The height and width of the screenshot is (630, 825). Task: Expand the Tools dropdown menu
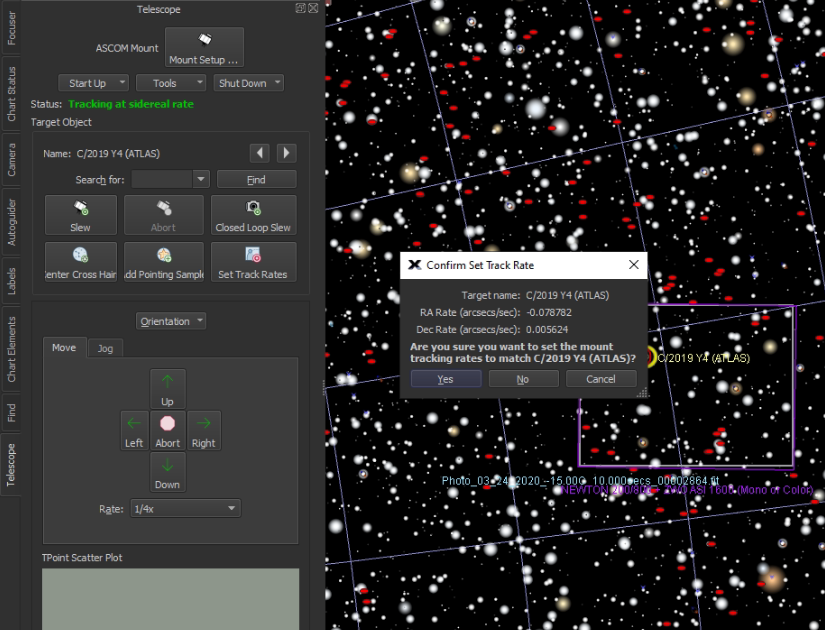tap(171, 83)
